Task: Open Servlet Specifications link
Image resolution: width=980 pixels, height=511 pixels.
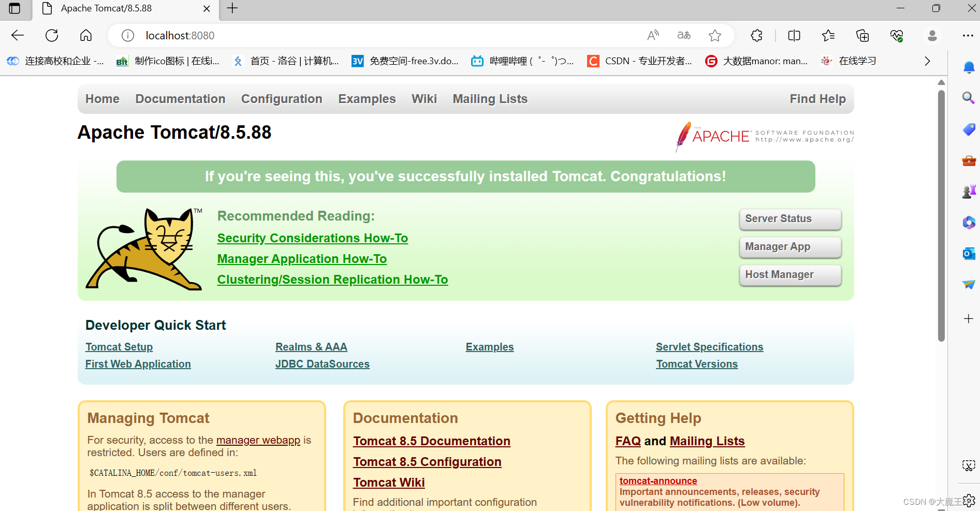Action: (710, 347)
